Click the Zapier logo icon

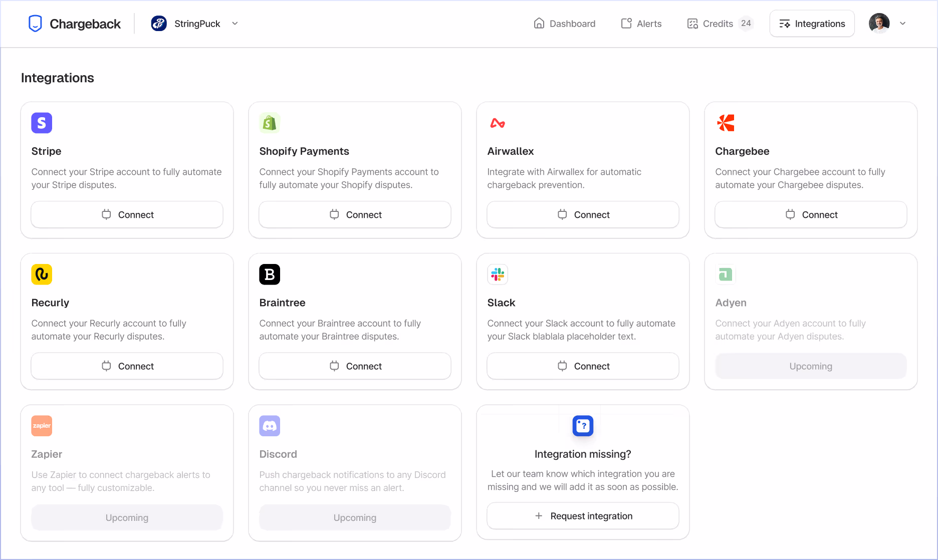click(42, 426)
